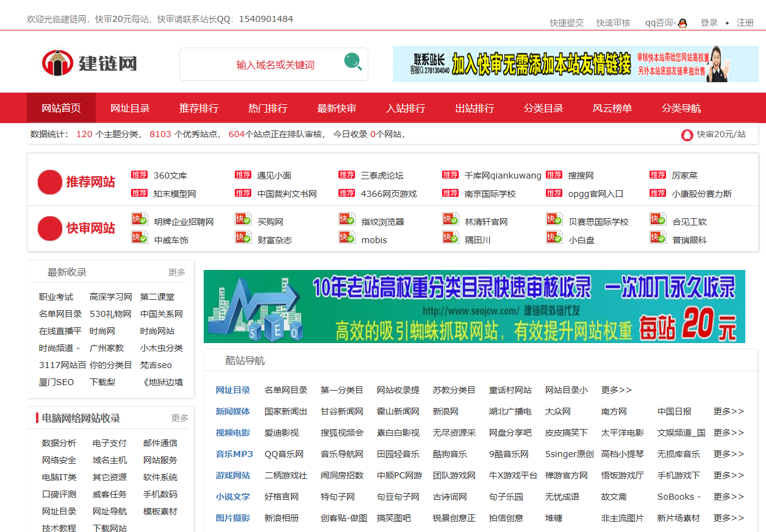
Task: Click the 快速审核 link at top
Action: 614,23
